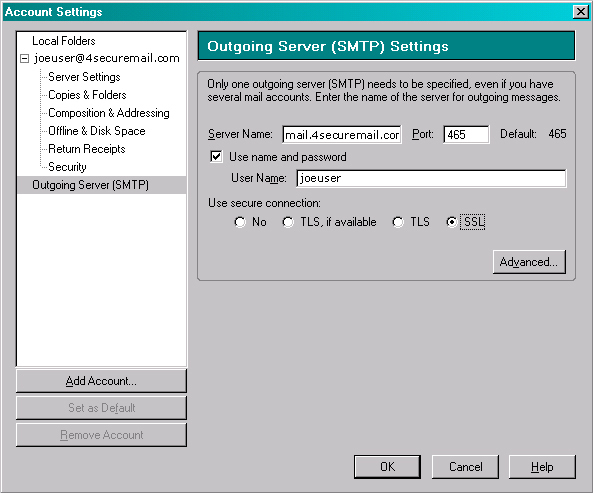The width and height of the screenshot is (593, 493).
Task: Open Server Settings for the account
Action: click(x=84, y=77)
